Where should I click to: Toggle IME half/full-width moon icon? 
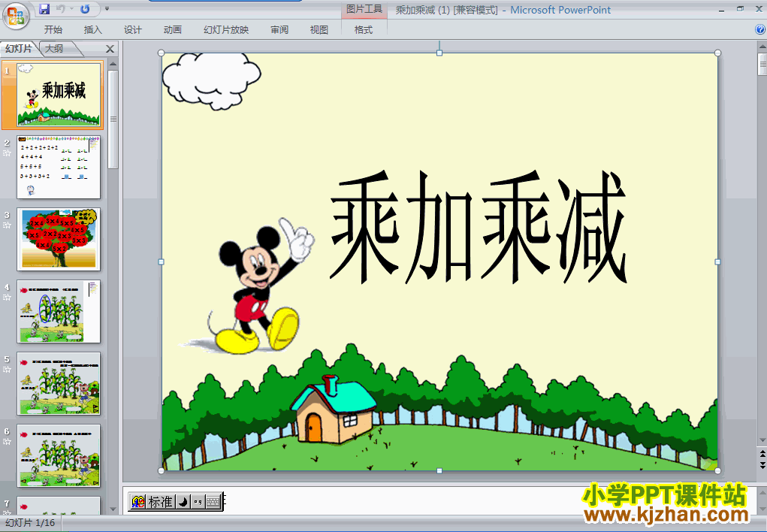[x=183, y=502]
